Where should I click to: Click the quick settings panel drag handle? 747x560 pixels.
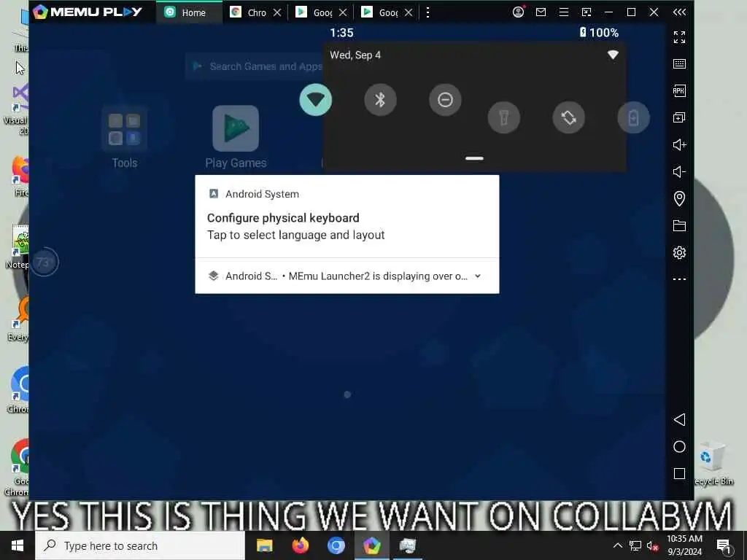pos(474,158)
